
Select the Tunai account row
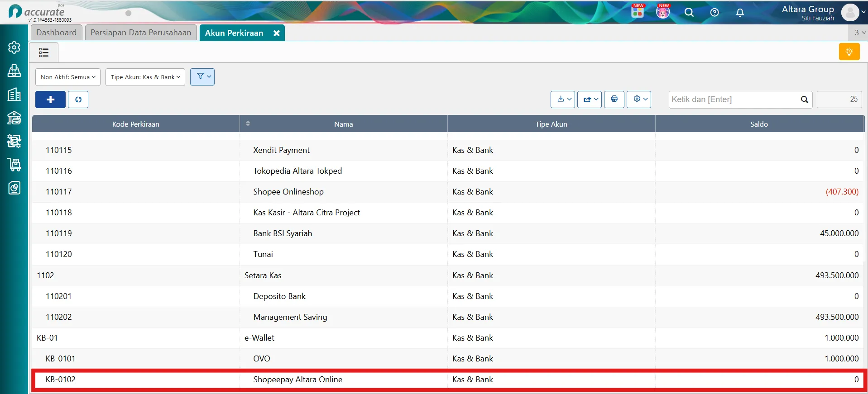click(448, 254)
